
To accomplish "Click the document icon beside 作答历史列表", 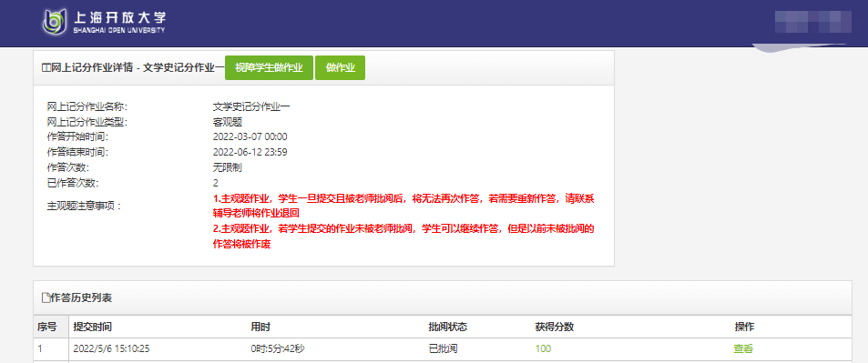I will tap(46, 297).
